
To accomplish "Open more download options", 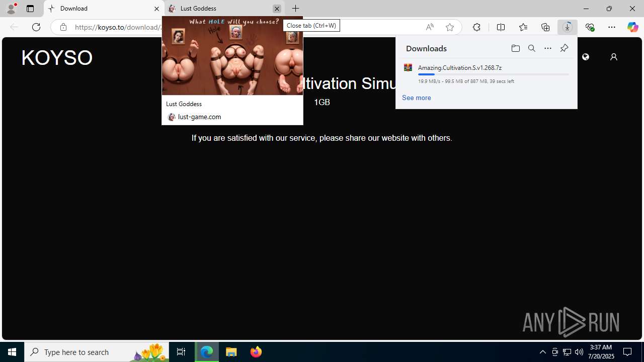I will 548,48.
